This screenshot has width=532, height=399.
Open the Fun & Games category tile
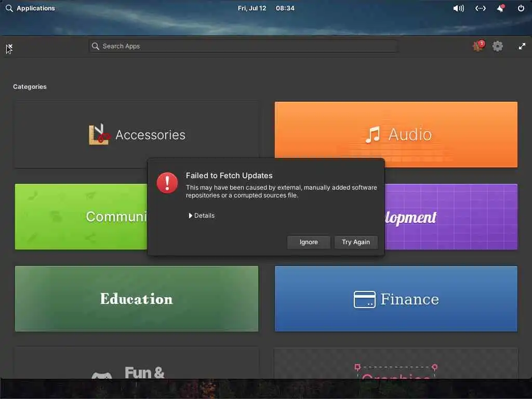tap(137, 363)
